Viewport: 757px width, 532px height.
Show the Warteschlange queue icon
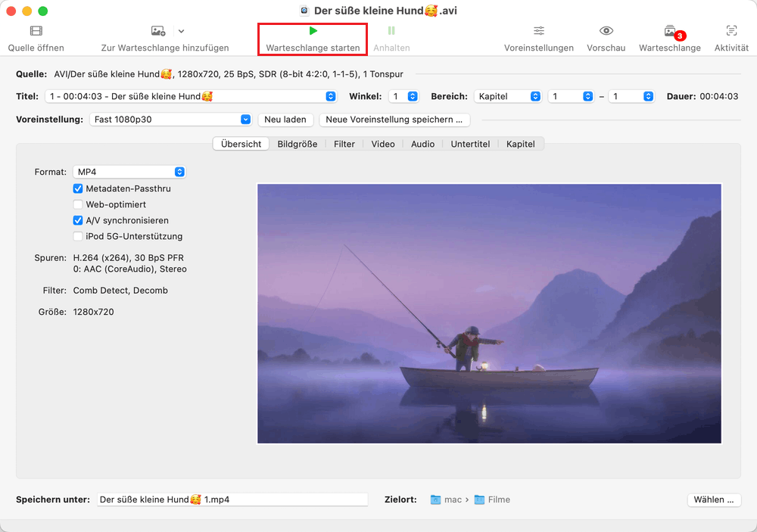(x=670, y=31)
